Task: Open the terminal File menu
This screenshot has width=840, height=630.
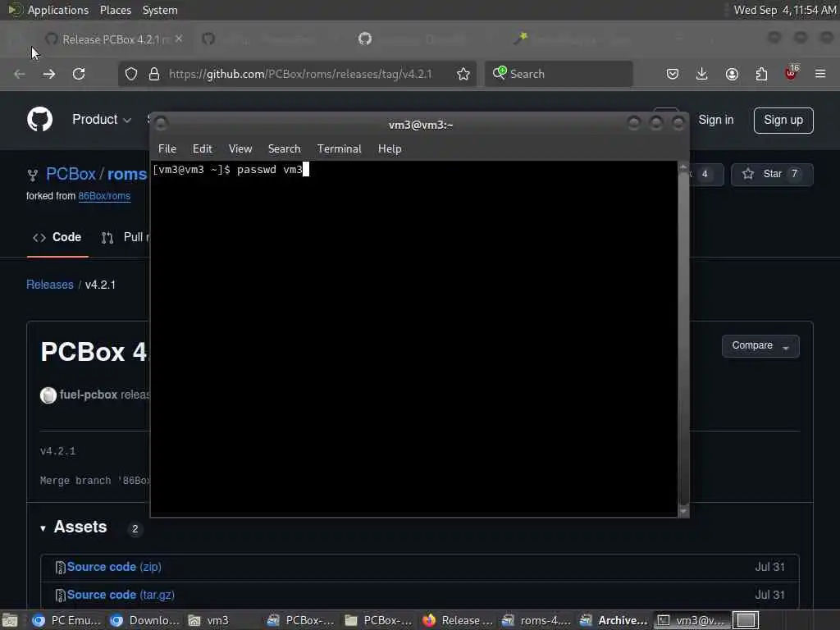Action: tap(167, 149)
